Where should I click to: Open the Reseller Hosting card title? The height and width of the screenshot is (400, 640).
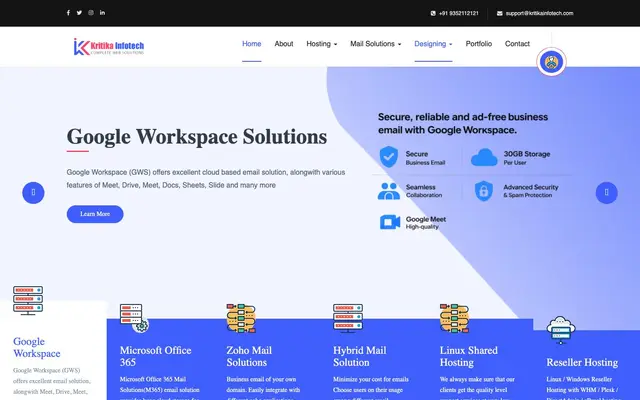coord(582,362)
